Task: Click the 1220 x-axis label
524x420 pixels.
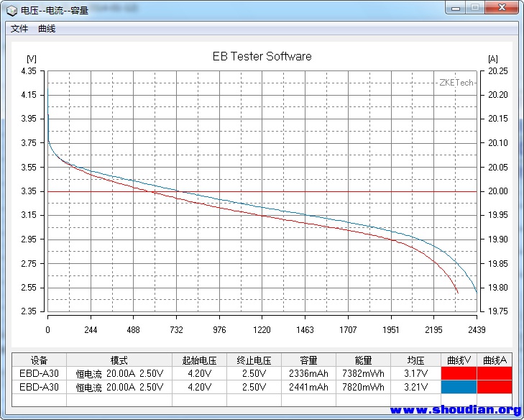Action: pyautogui.click(x=262, y=330)
